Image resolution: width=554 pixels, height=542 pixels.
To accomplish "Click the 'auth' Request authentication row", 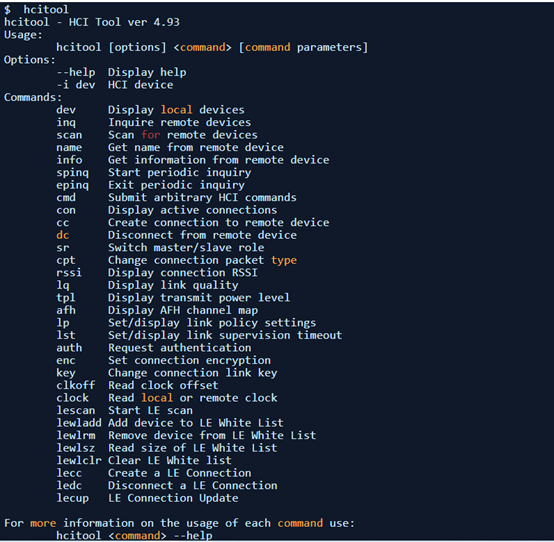I will [154, 348].
